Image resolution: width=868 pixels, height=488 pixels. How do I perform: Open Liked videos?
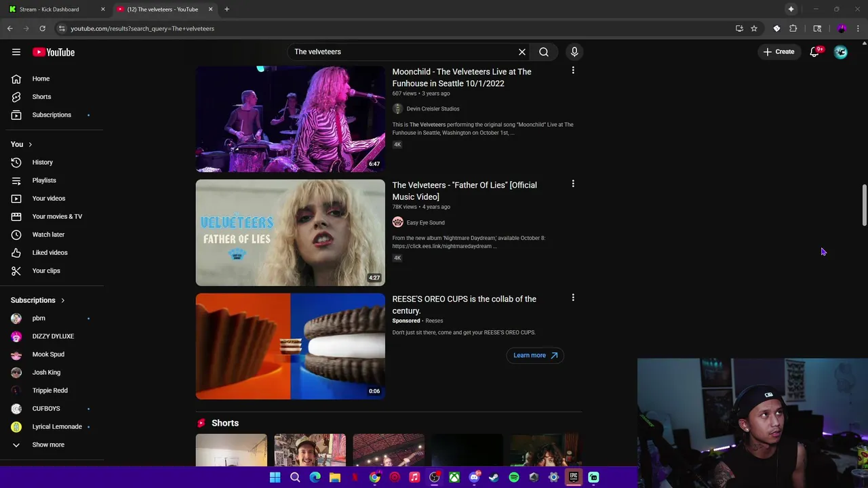pos(52,252)
